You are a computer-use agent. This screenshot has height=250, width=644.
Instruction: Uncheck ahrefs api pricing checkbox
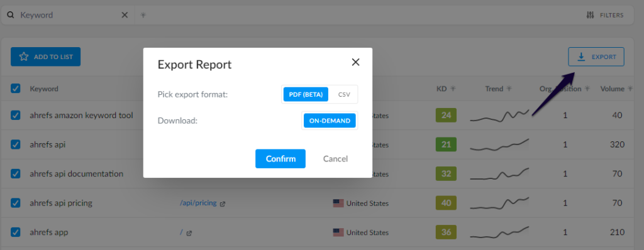coord(16,203)
